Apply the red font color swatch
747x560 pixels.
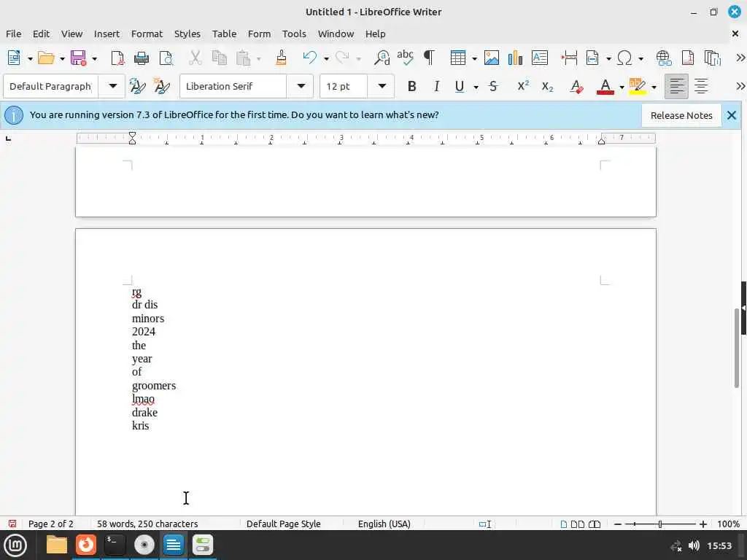[605, 86]
